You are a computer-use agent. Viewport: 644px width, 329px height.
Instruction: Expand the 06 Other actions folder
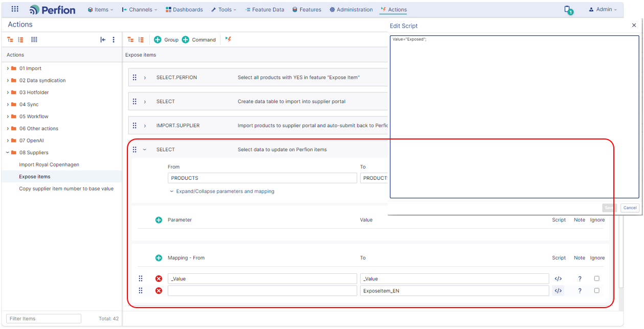click(8, 128)
